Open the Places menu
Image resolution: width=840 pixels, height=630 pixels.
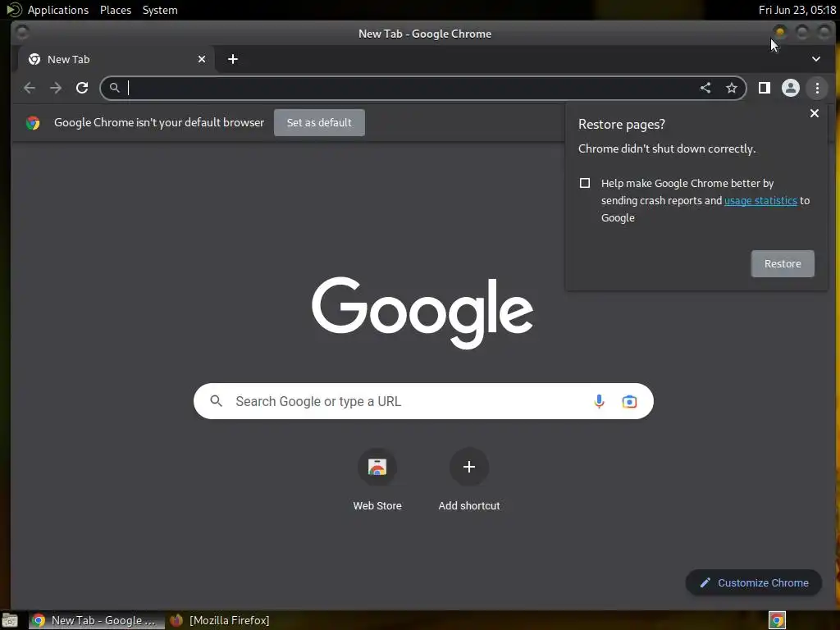pyautogui.click(x=116, y=10)
